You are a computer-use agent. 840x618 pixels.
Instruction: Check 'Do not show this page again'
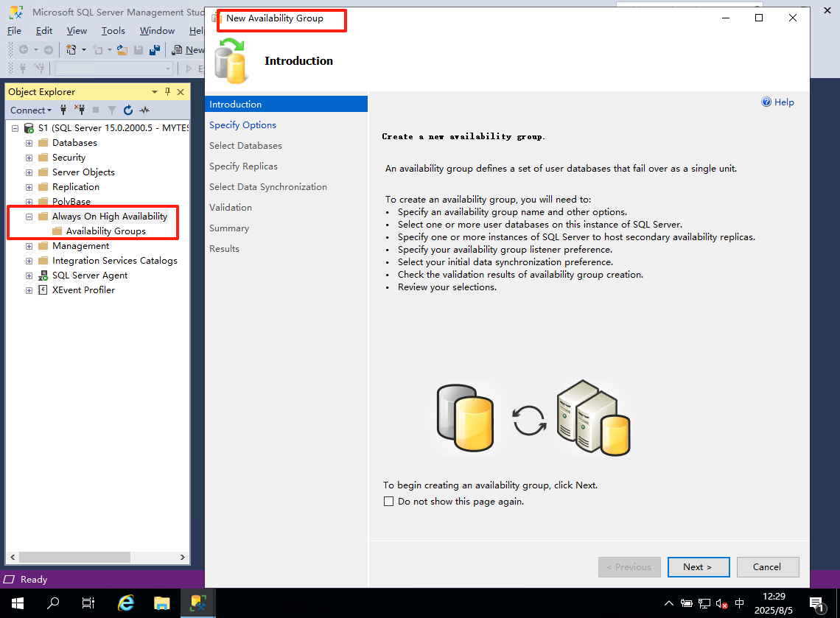[389, 502]
